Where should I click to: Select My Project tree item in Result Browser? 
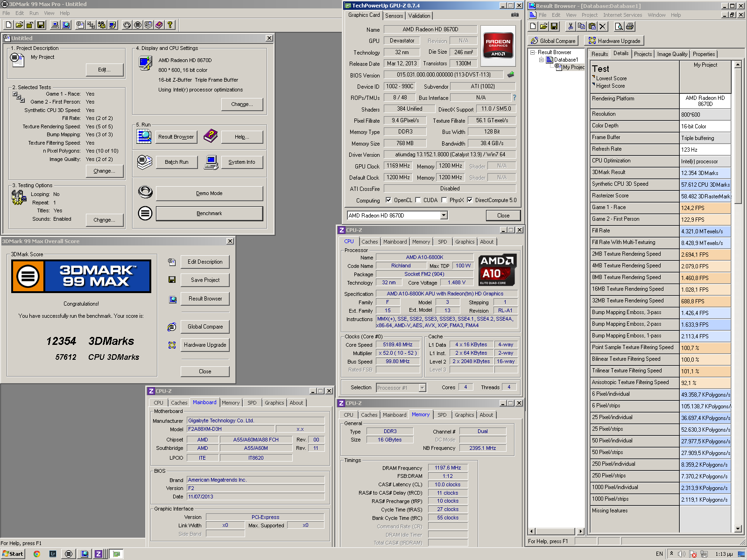point(573,67)
